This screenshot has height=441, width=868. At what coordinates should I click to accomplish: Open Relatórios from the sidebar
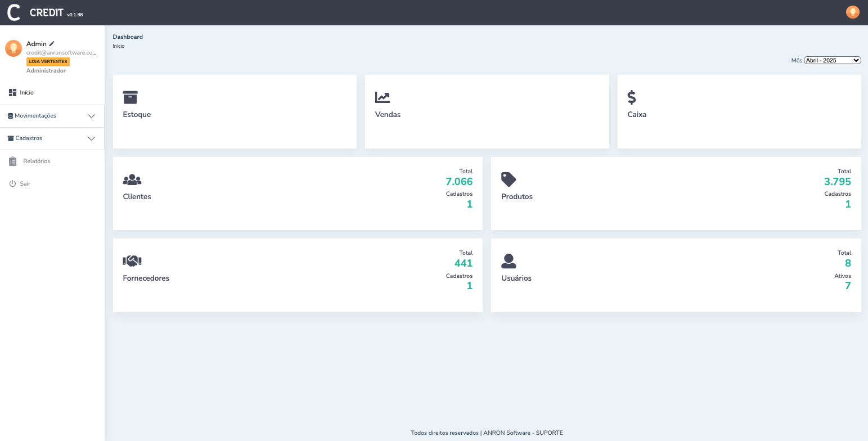(37, 161)
